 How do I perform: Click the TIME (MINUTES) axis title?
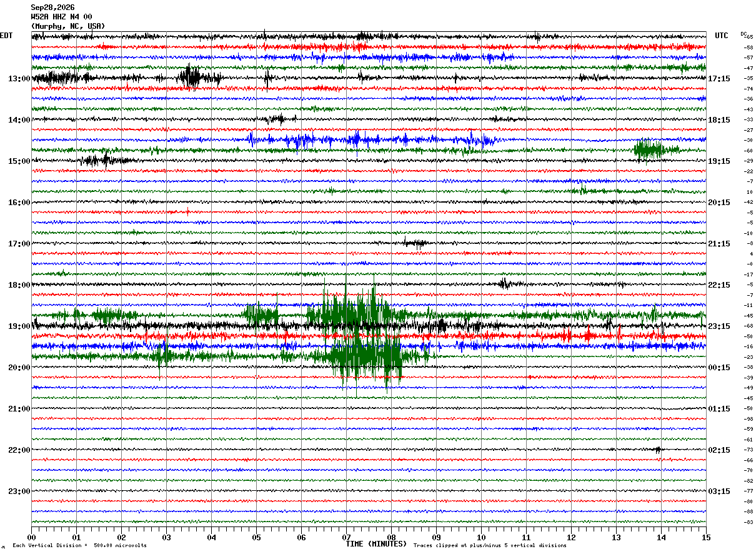point(376,544)
